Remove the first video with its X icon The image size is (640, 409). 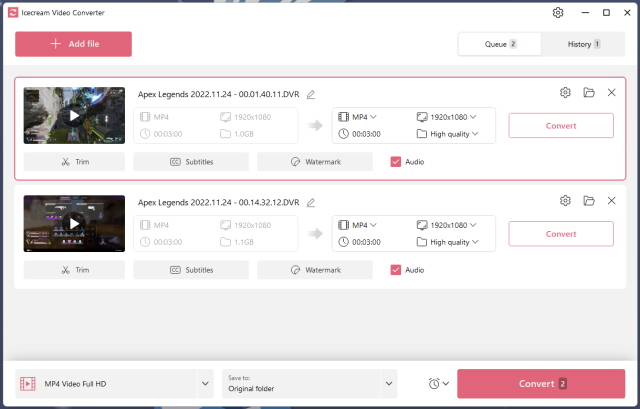click(x=612, y=92)
